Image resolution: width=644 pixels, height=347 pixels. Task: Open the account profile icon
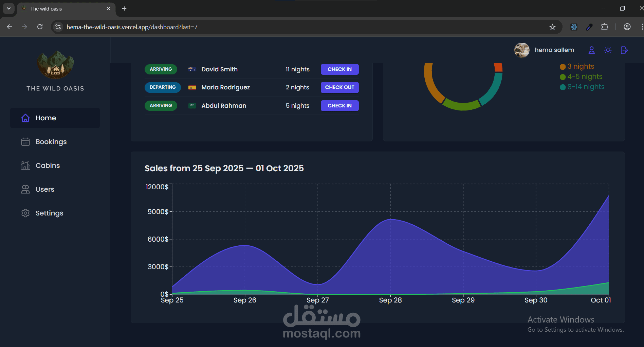pyautogui.click(x=591, y=50)
